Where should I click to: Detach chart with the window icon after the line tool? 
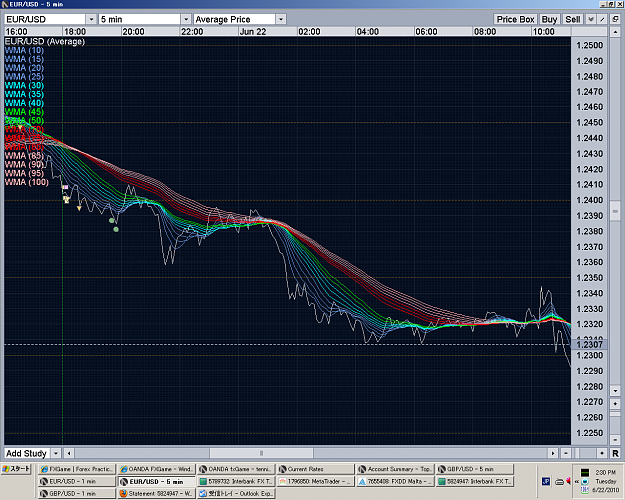tap(615, 19)
